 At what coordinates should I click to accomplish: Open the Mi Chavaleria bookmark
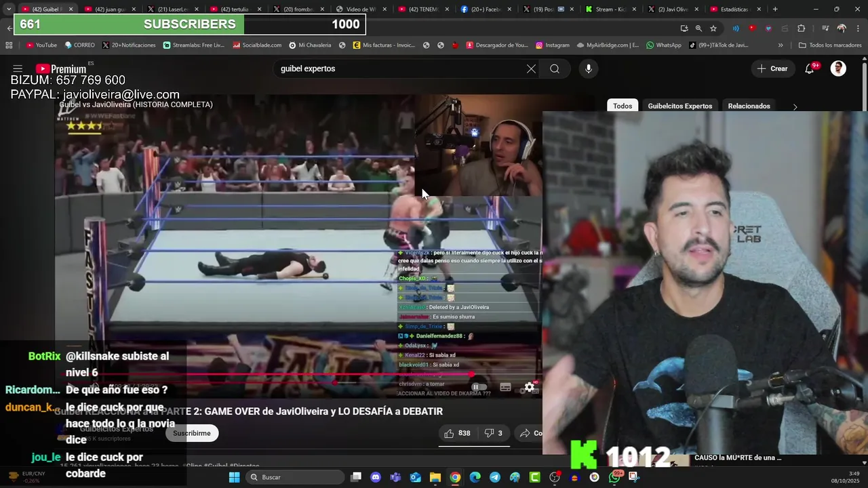pos(310,45)
